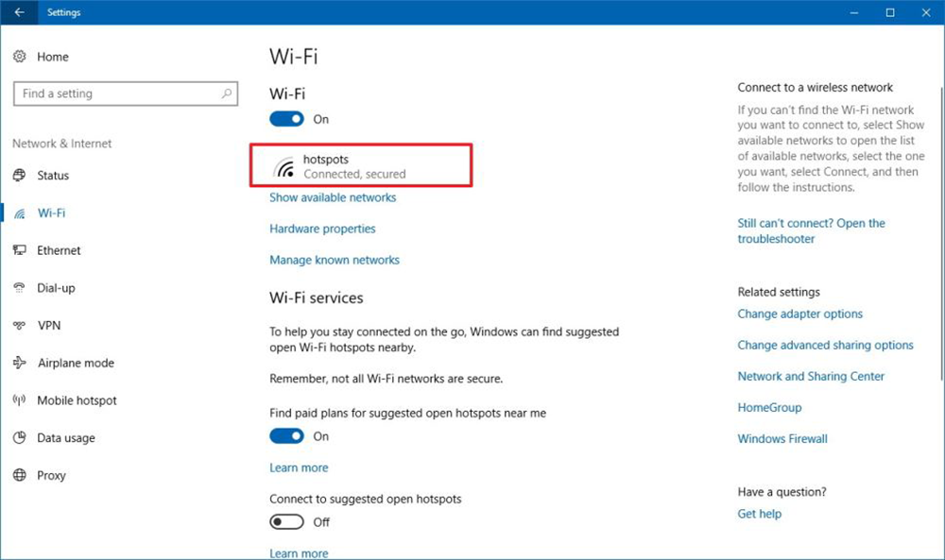Minimize the Settings window
Viewport: 945px width, 560px height.
(x=853, y=12)
